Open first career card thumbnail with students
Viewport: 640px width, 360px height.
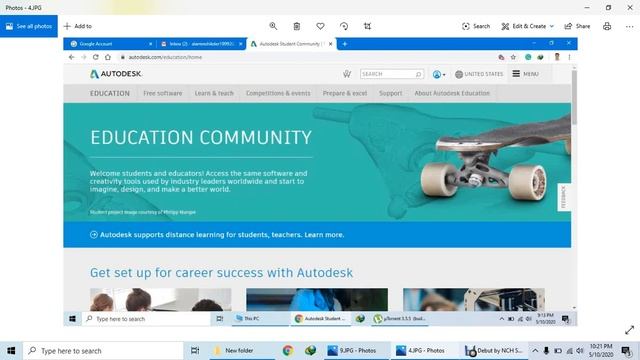pos(160,300)
